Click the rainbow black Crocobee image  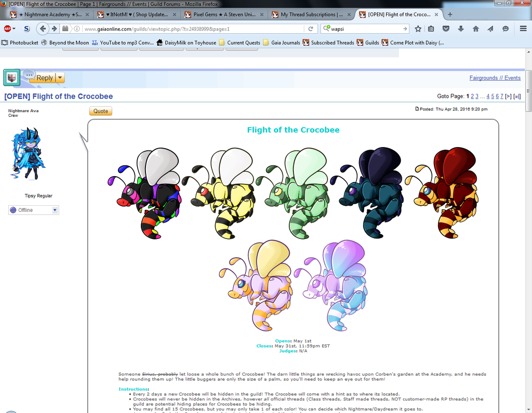pyautogui.click(x=144, y=193)
